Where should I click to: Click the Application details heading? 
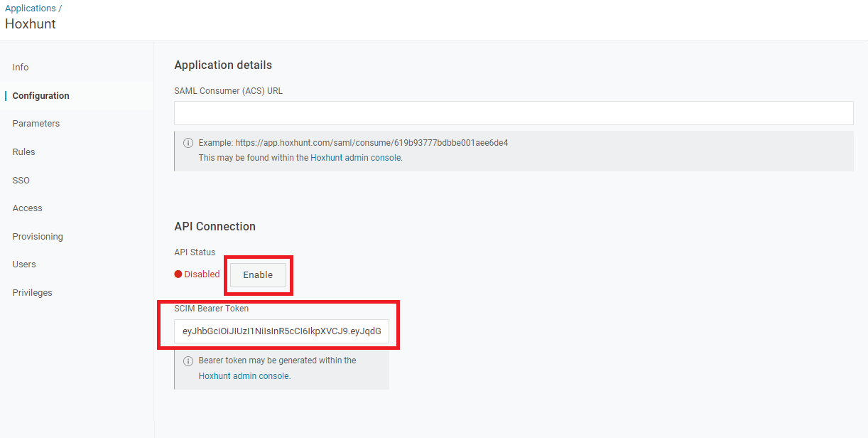pos(223,65)
